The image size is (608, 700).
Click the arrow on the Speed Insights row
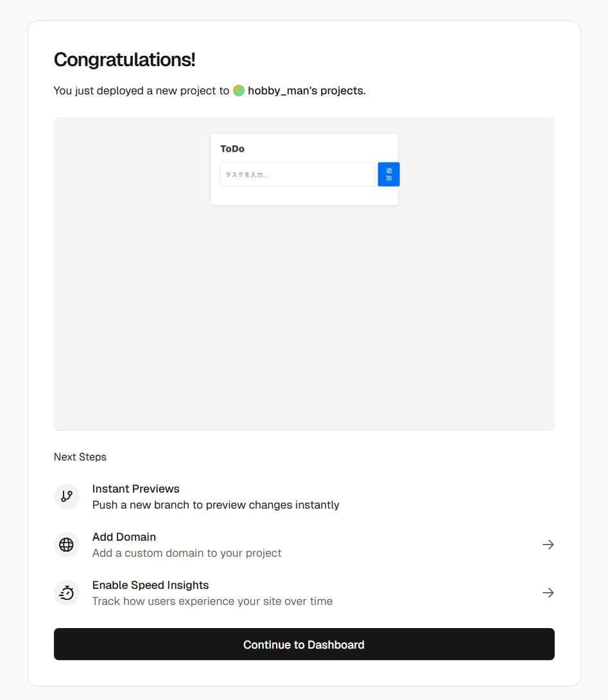pos(548,593)
